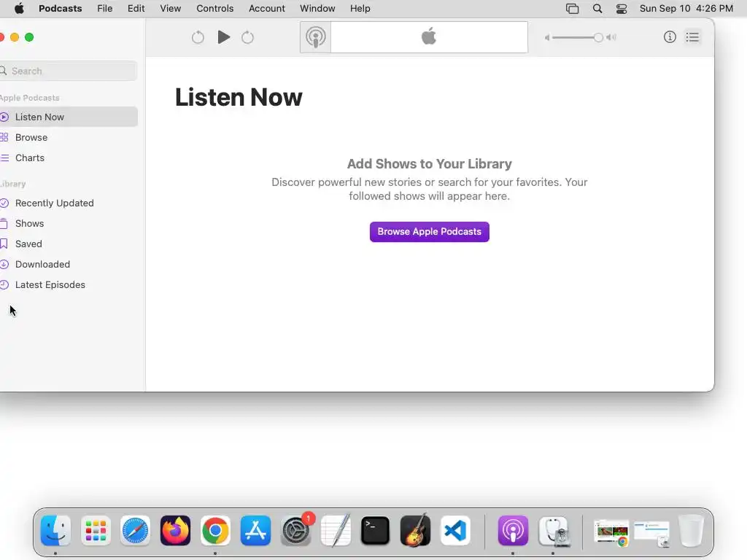This screenshot has height=560, width=747.
Task: Click the skip back button in toolbar
Action: tap(198, 37)
